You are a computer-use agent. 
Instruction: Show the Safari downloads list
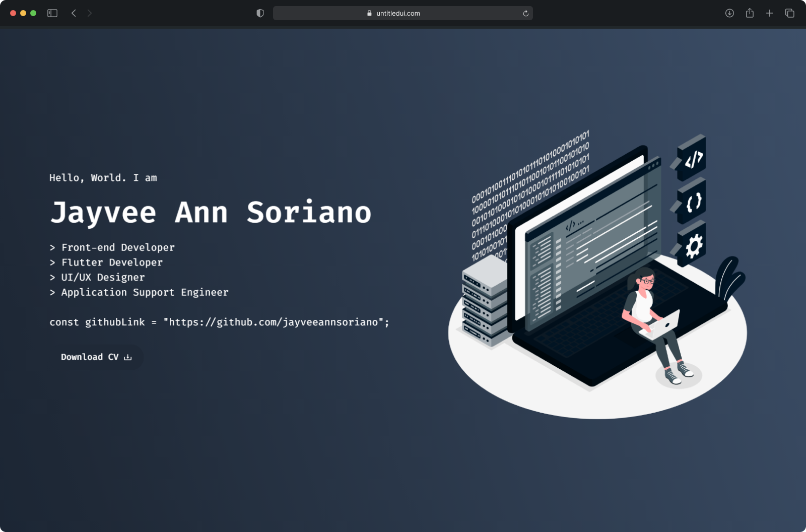click(x=729, y=13)
